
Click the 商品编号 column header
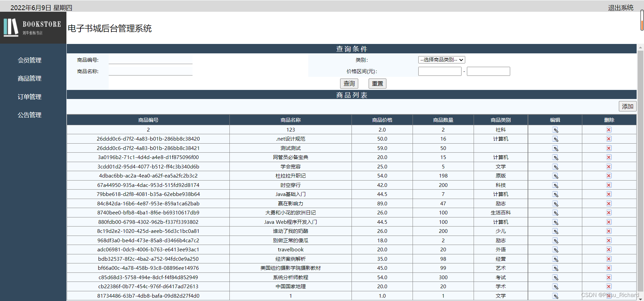click(x=148, y=120)
